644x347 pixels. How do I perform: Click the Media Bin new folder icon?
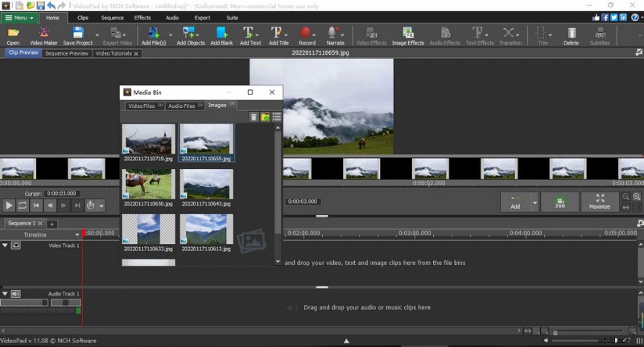(266, 118)
